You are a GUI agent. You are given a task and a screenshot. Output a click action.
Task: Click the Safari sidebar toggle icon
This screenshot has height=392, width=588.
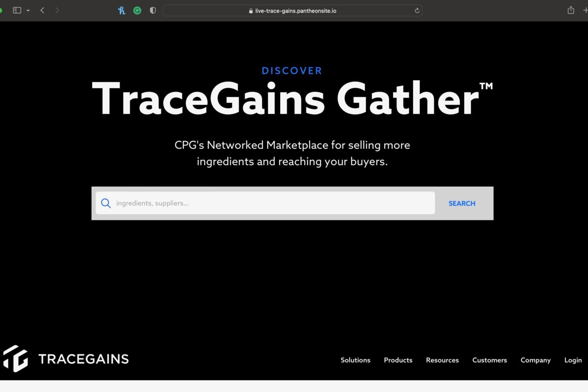tap(17, 10)
